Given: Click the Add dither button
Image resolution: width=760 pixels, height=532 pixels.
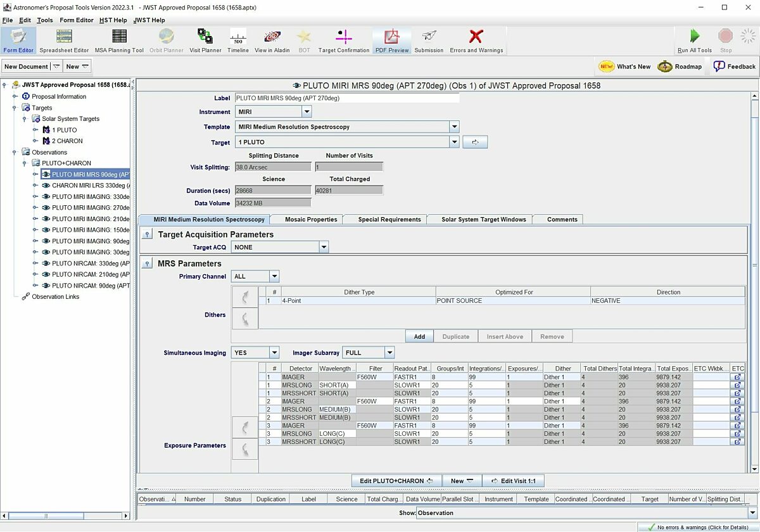Looking at the screenshot, I should tap(419, 337).
